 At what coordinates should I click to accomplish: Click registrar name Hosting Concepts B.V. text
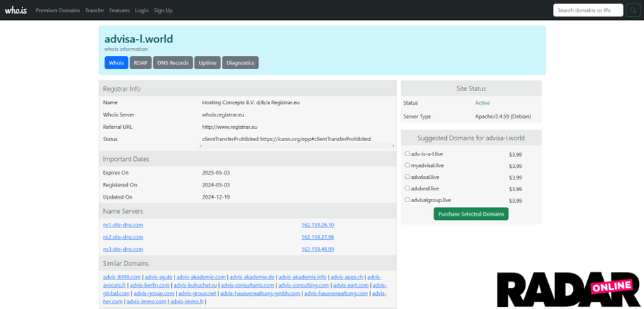click(250, 102)
